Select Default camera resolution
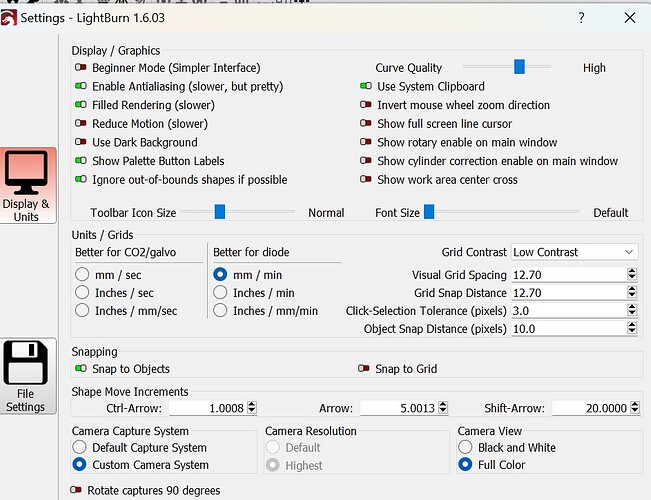Screen dimensions: 651x500 (273, 447)
